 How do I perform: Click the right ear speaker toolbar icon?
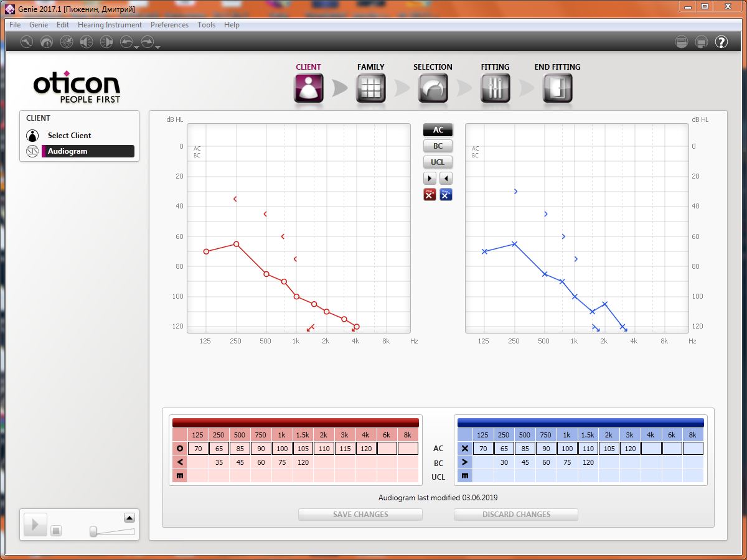(x=106, y=42)
